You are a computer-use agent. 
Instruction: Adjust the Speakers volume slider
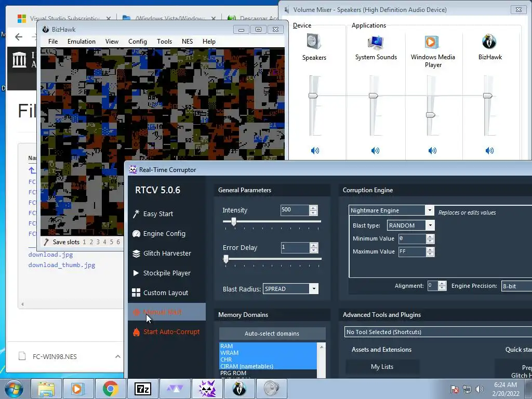[x=313, y=96]
